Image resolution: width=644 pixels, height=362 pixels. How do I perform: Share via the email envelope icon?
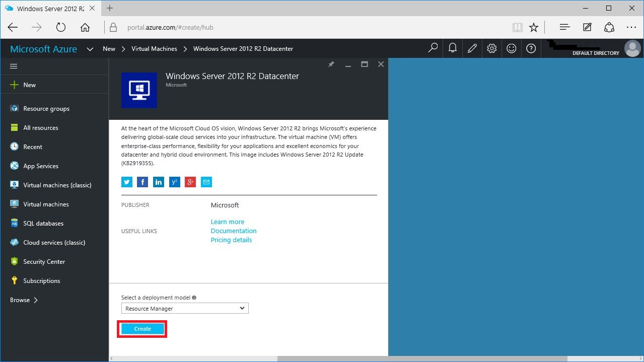(206, 182)
